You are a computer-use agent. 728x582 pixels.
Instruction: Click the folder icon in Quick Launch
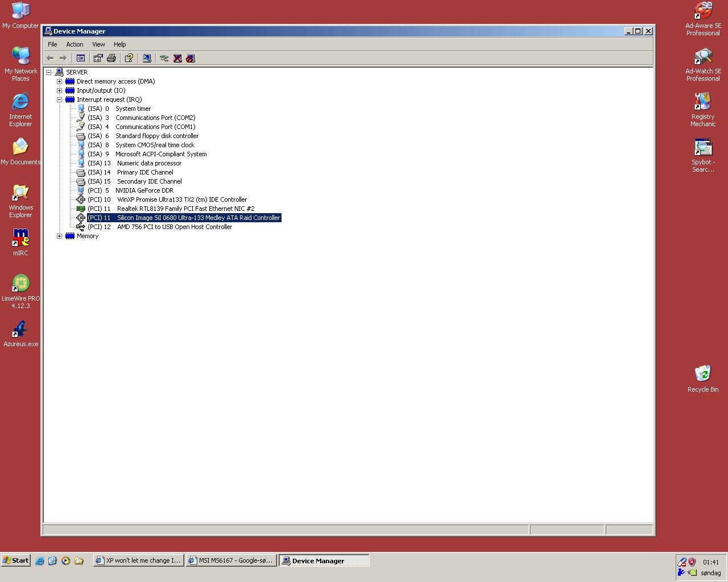pos(79,560)
